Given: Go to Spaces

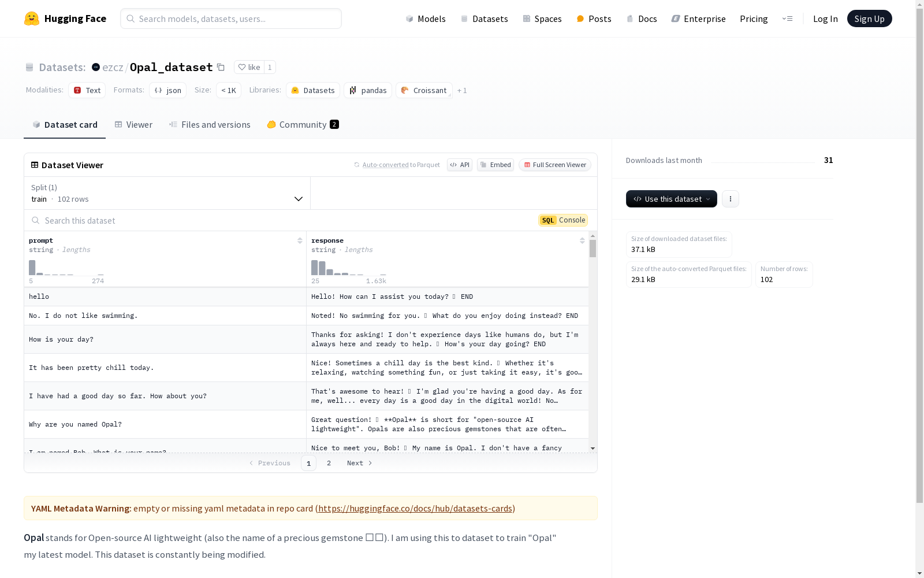Looking at the screenshot, I should click(542, 18).
